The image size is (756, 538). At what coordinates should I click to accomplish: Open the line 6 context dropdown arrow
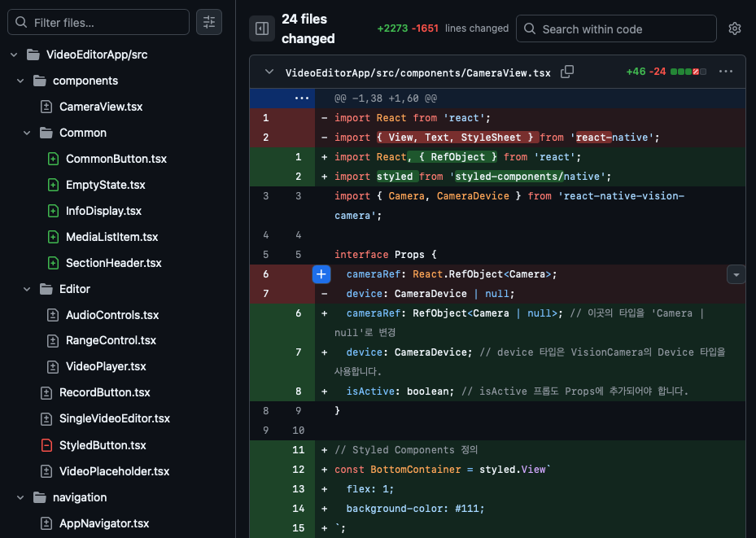point(736,274)
